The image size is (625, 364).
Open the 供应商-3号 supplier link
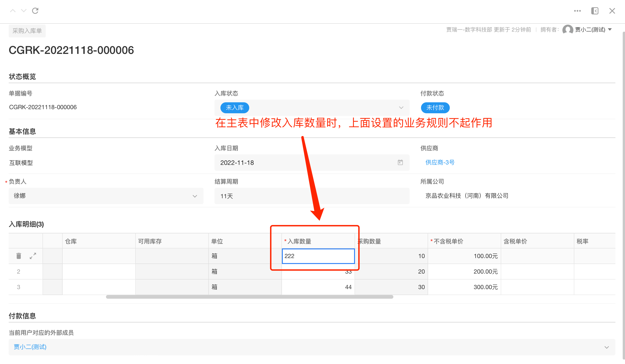(440, 162)
